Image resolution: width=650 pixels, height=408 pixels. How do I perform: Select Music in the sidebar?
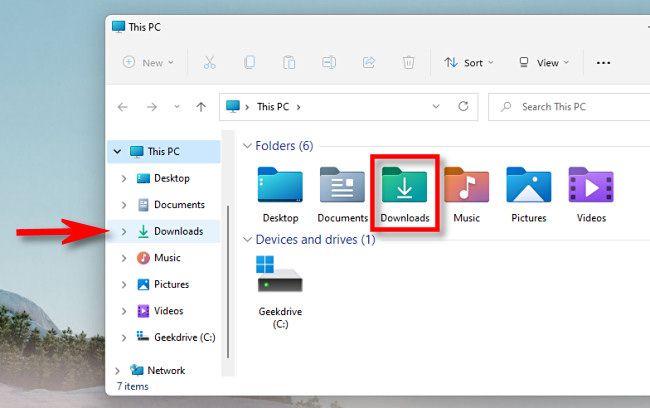point(164,258)
